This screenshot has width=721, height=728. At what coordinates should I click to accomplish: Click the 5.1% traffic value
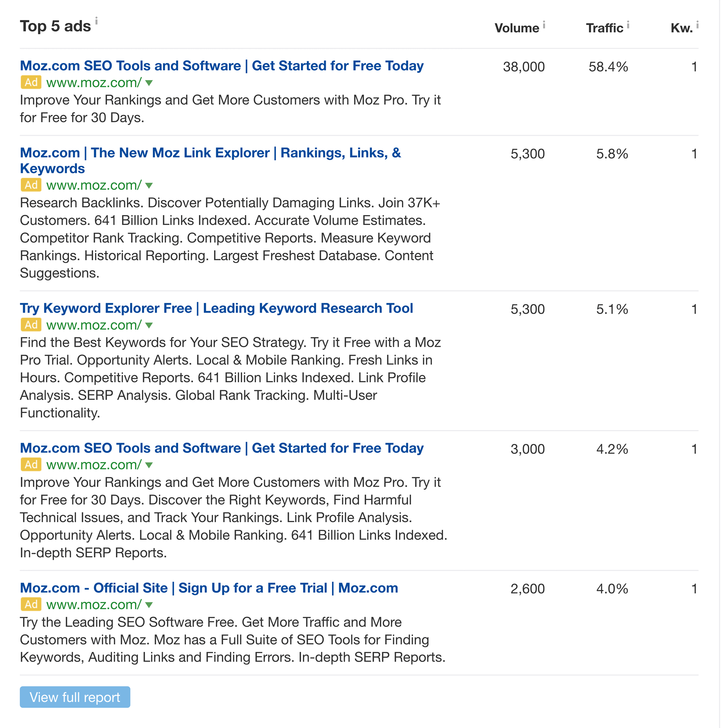pyautogui.click(x=612, y=309)
